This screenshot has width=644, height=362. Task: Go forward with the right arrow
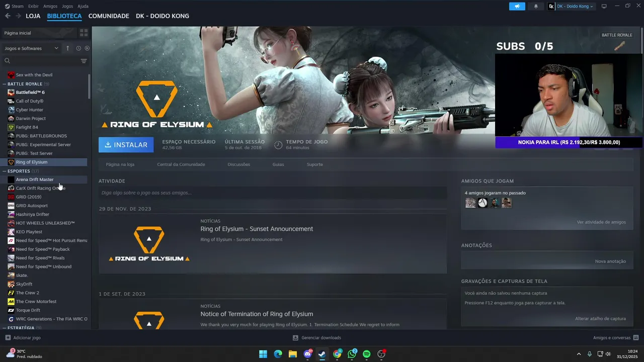click(x=18, y=16)
